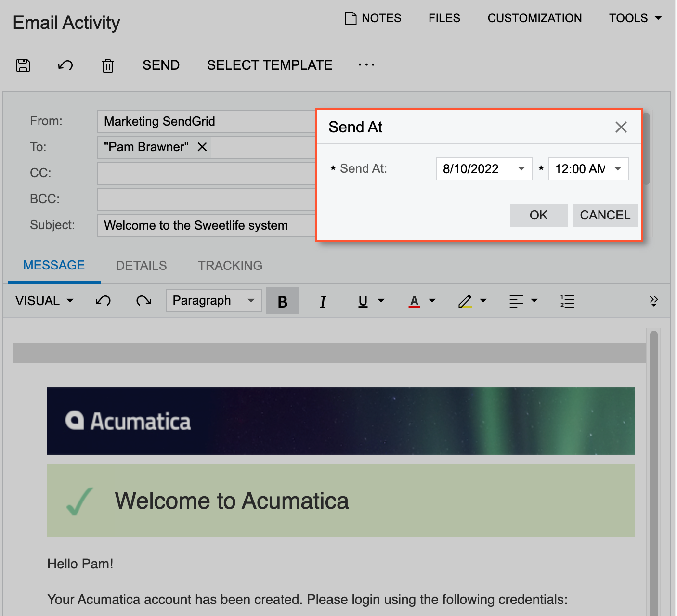The height and width of the screenshot is (616, 677).
Task: Click the undo arrow in the editor toolbar
Action: [x=103, y=300]
